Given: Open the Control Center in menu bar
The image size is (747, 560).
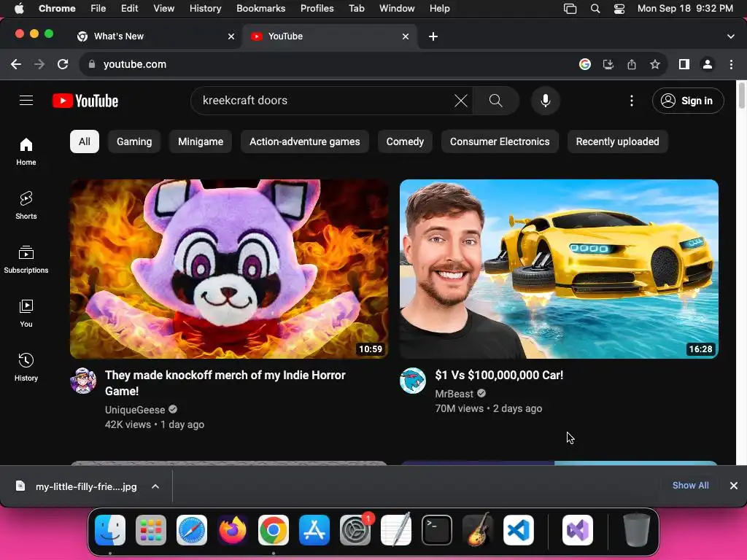Looking at the screenshot, I should [619, 9].
